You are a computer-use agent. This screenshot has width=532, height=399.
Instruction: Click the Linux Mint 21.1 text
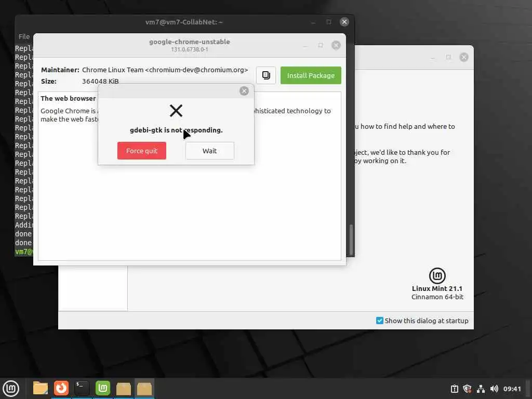[437, 288]
